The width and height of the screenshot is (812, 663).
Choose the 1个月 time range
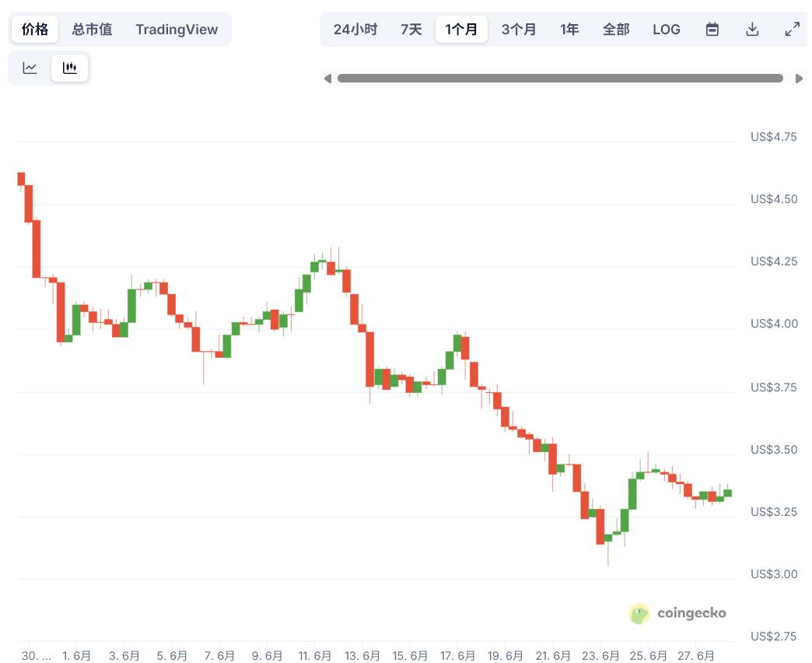coord(461,30)
